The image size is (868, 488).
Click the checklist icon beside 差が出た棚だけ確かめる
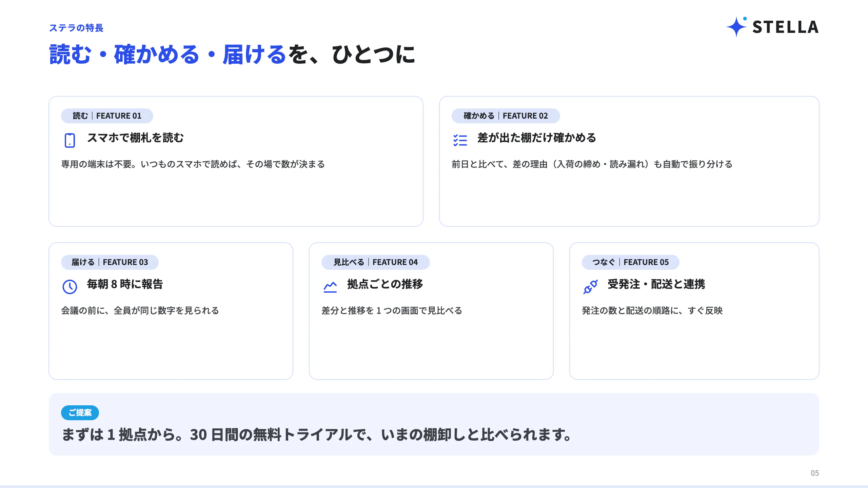(460, 140)
